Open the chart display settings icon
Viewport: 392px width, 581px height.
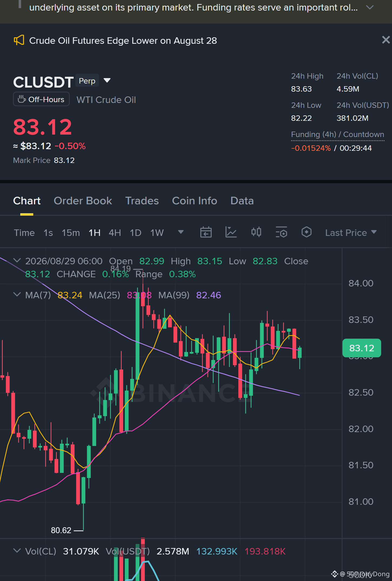[x=281, y=232]
